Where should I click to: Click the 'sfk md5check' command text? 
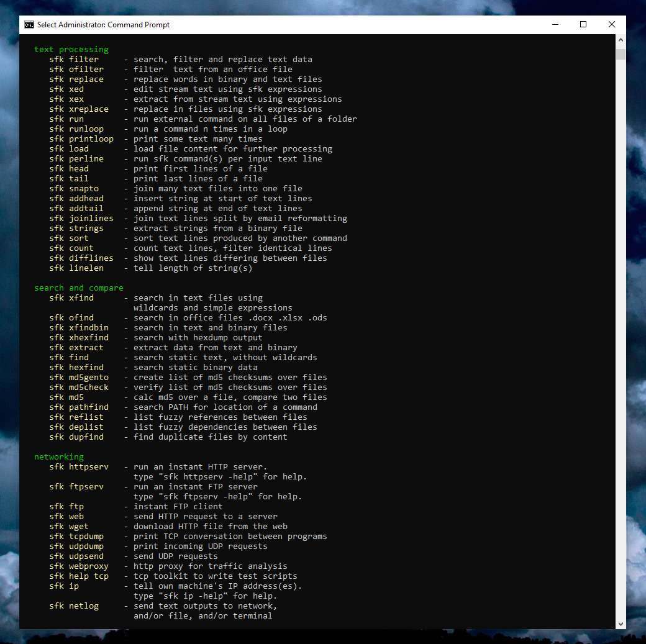pyautogui.click(x=79, y=388)
